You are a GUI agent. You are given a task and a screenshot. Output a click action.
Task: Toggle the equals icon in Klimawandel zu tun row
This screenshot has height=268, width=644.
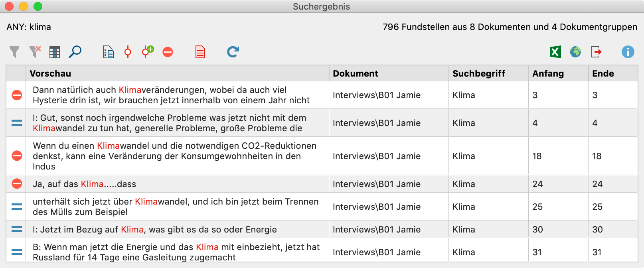tap(17, 123)
